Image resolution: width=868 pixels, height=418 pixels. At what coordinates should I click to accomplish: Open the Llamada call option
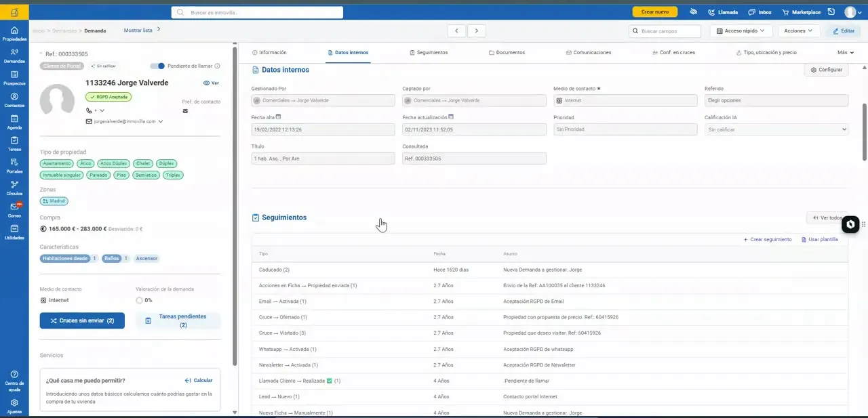coord(723,12)
